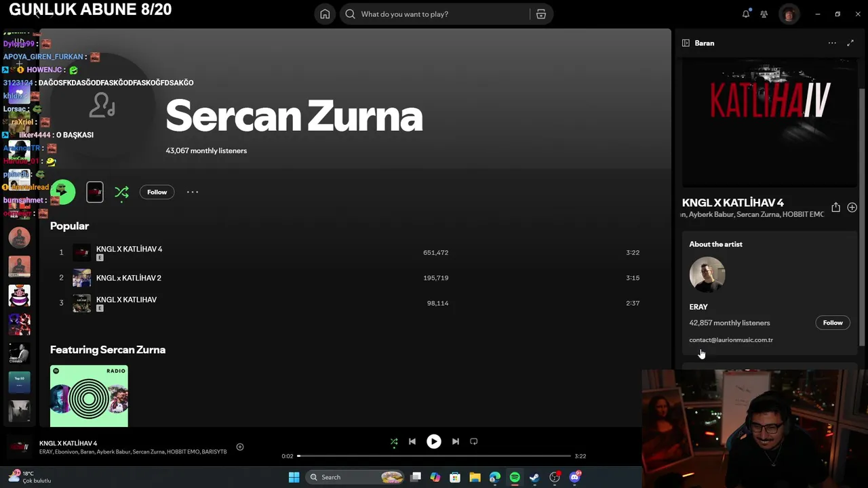
Task: Open Discord from the taskbar
Action: point(575,477)
